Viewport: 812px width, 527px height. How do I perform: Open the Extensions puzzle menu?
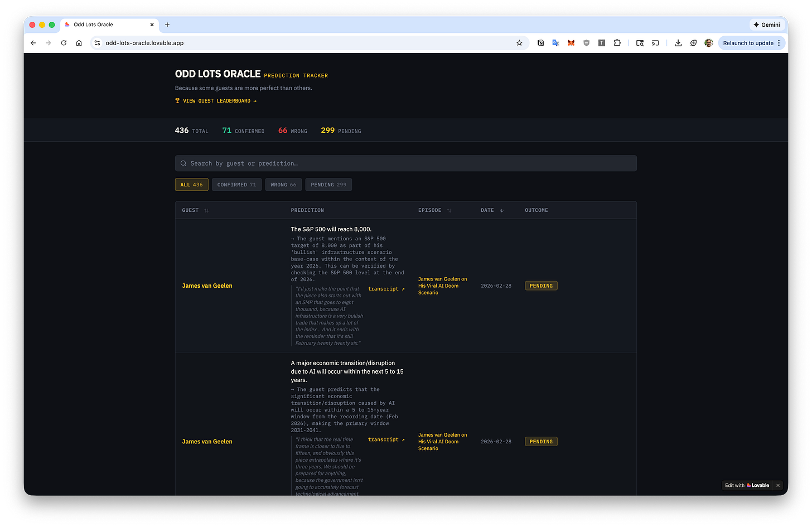point(617,43)
